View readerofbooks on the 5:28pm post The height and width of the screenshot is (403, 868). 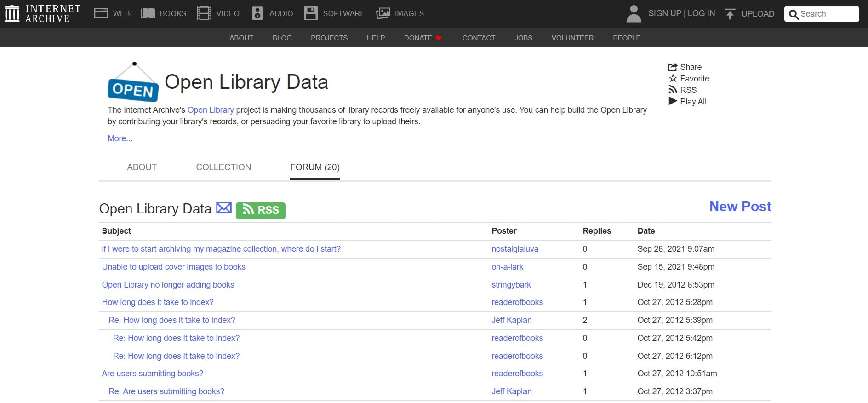click(517, 302)
